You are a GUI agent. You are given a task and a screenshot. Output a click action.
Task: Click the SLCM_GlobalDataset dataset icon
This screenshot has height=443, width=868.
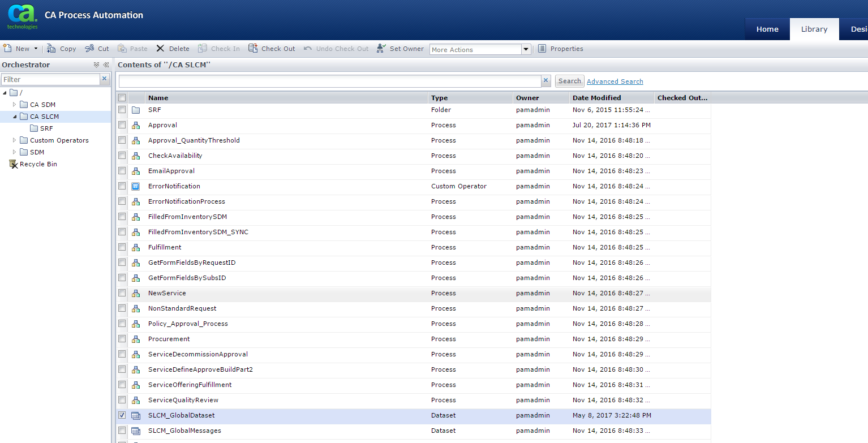click(x=136, y=415)
